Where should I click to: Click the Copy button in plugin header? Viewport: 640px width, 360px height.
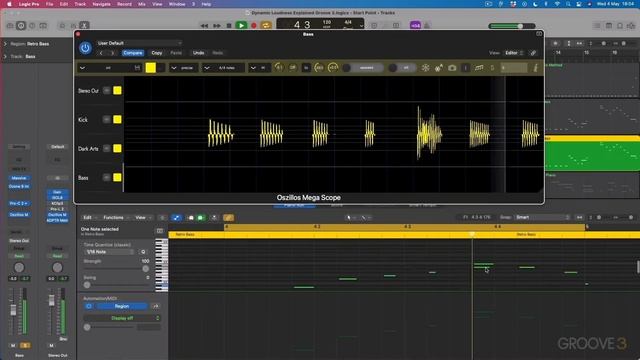157,53
